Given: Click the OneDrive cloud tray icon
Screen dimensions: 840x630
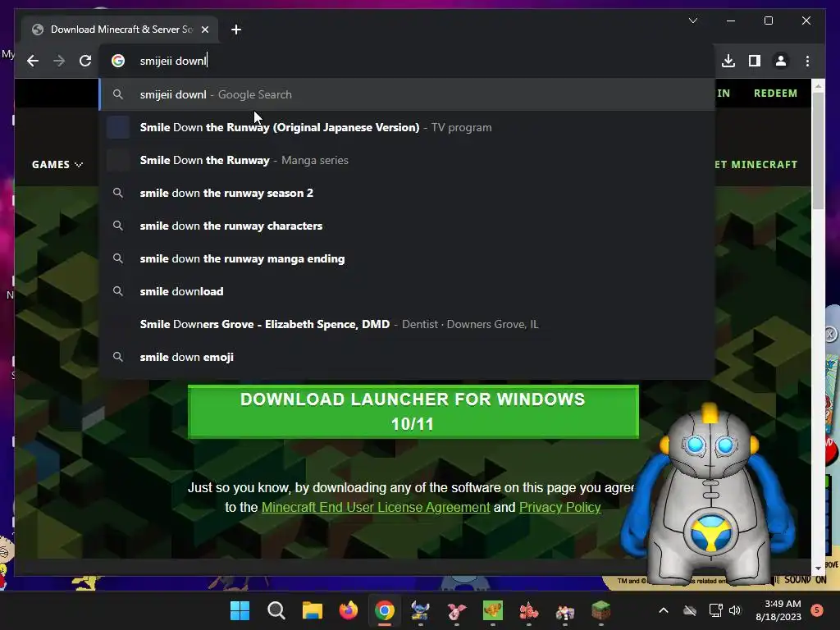Looking at the screenshot, I should [690, 610].
